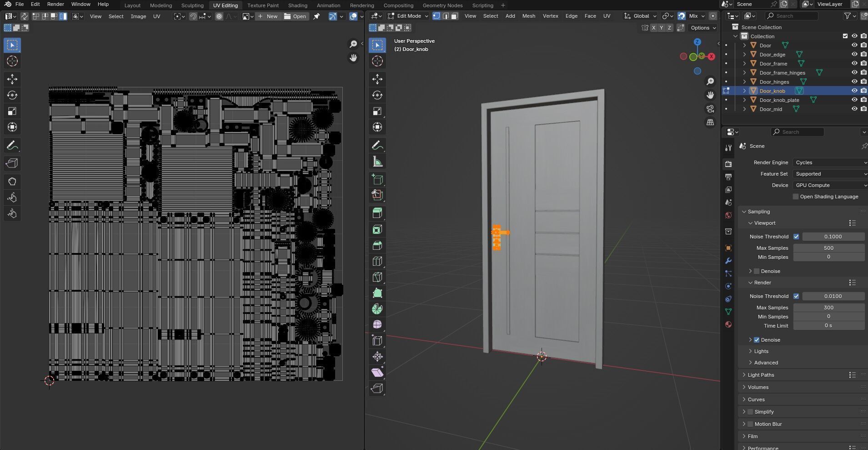Select the Loop Cut tool
This screenshot has width=868, height=450.
tap(377, 261)
